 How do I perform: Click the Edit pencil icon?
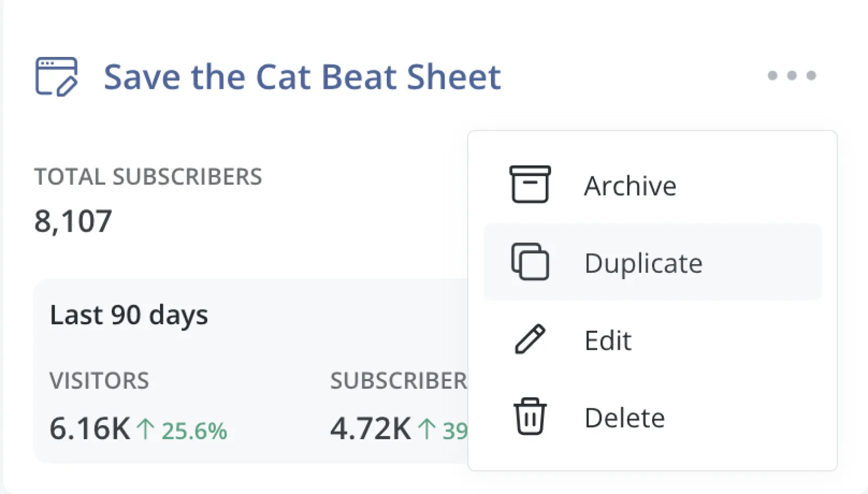coord(530,339)
